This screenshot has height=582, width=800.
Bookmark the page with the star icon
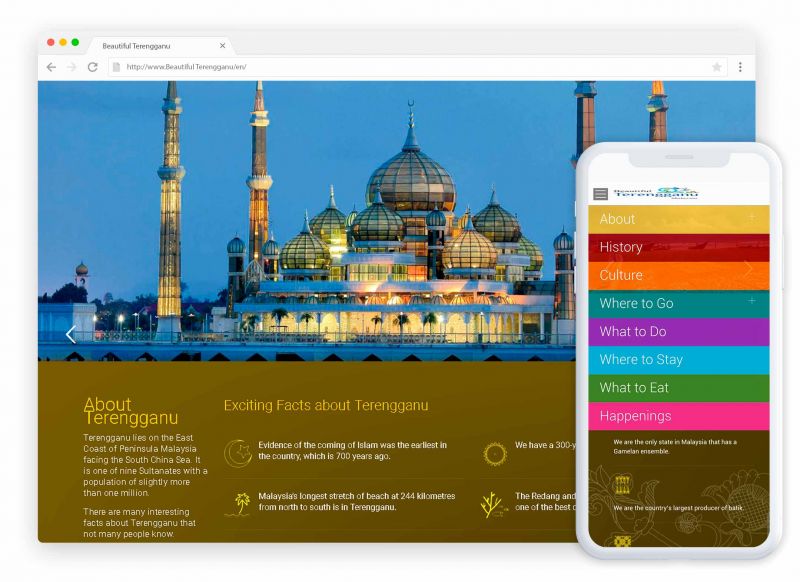716,67
